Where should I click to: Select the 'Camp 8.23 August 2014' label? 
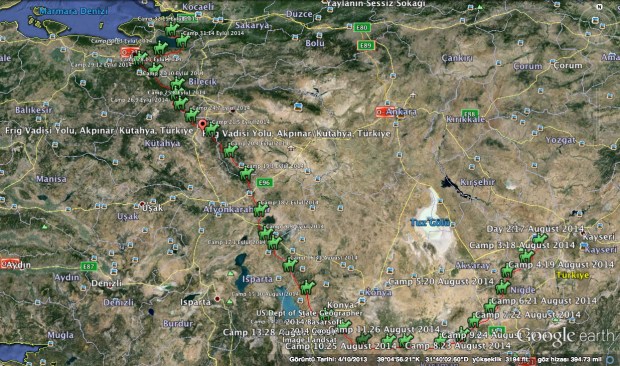458,345
